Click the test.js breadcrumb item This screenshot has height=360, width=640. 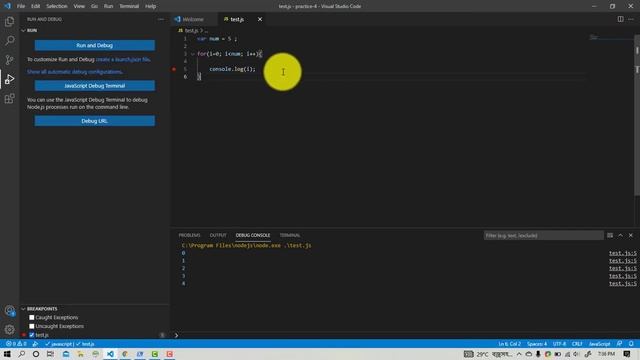(x=191, y=31)
